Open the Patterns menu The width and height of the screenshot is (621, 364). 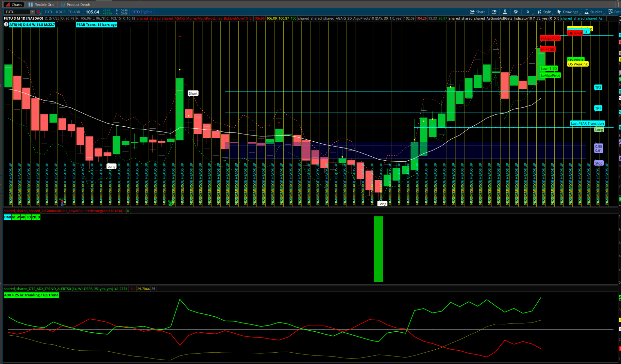click(614, 12)
